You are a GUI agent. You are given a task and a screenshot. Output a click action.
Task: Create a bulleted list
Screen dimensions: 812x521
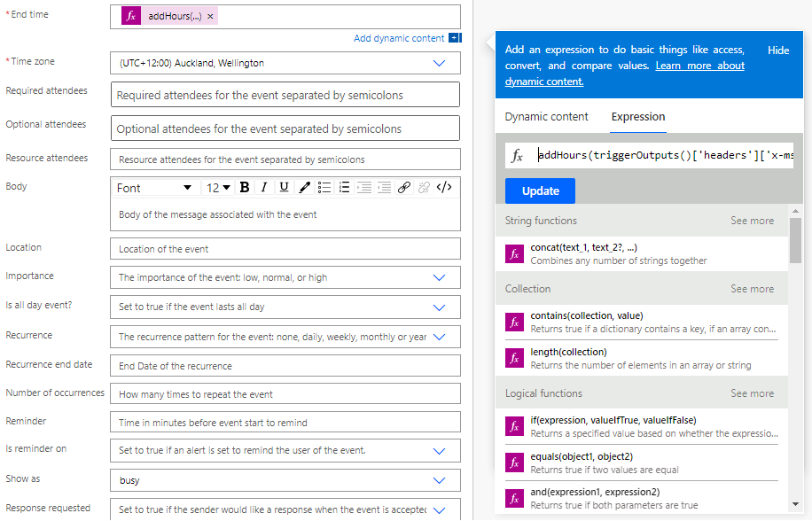click(x=324, y=187)
